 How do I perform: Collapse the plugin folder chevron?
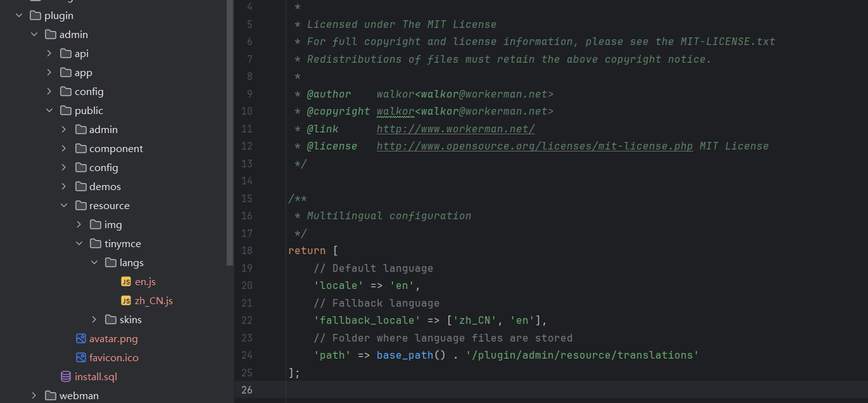coord(19,15)
